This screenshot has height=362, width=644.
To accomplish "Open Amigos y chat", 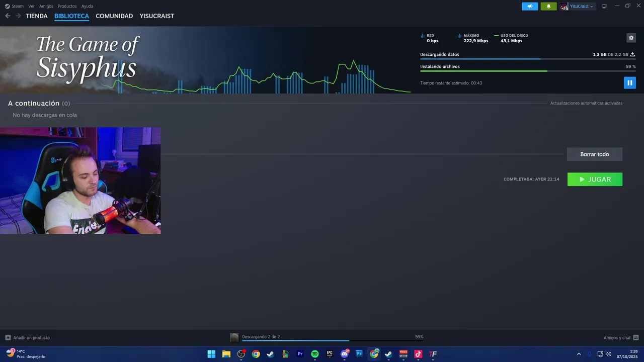I will point(617,337).
